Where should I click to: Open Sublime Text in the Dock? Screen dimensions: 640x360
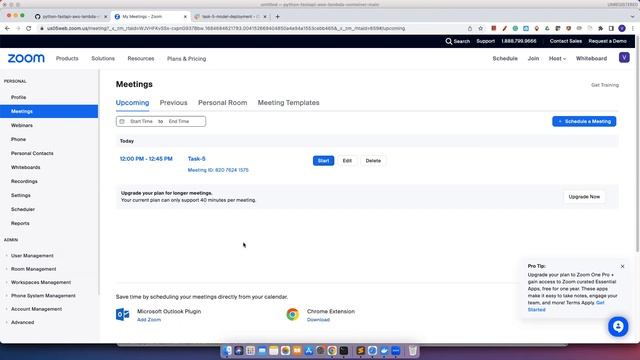pyautogui.click(x=360, y=350)
